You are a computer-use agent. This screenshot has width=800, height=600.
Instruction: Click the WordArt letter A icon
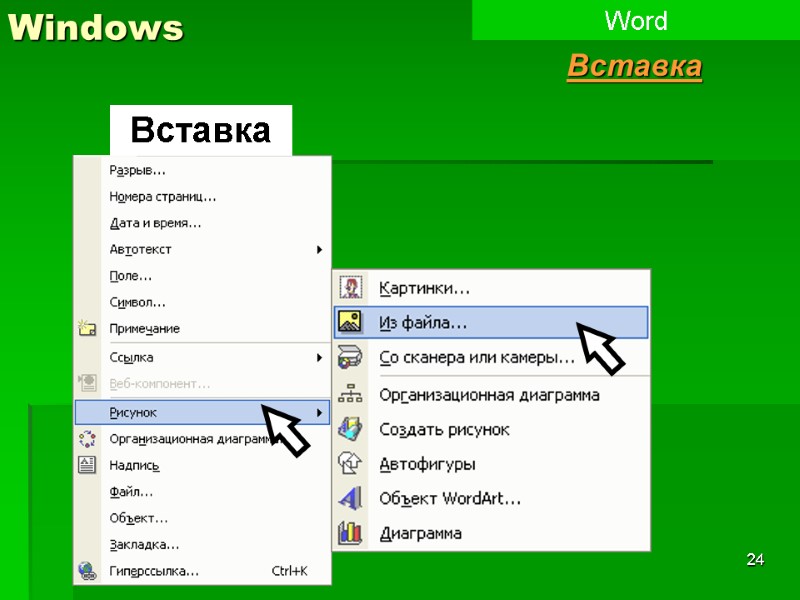point(350,498)
